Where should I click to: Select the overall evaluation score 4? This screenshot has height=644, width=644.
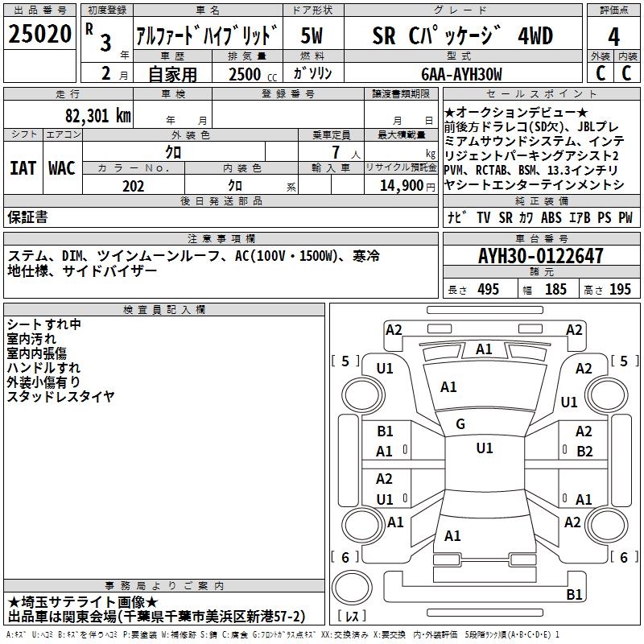(613, 36)
